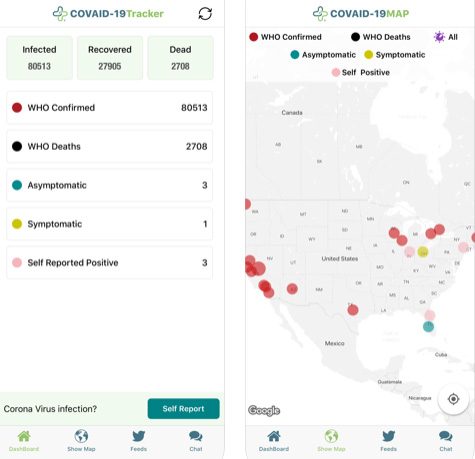The height and width of the screenshot is (459, 475).
Task: Open Show Map tab in tracker screen
Action: 81,441
